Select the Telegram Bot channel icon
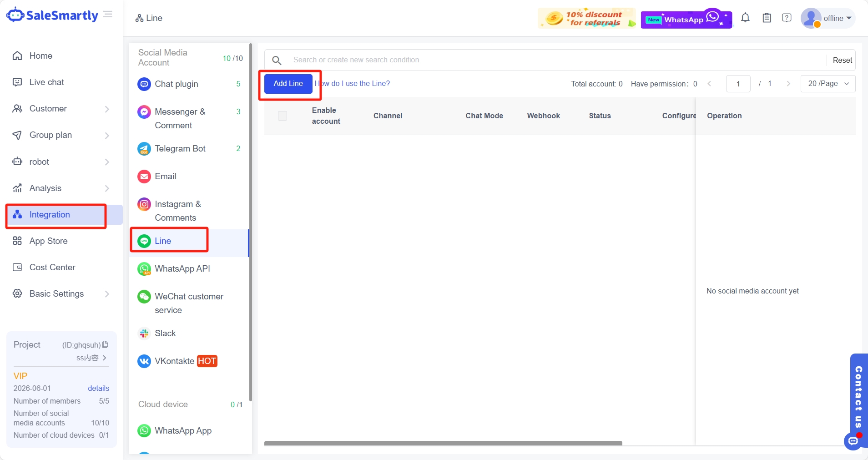868x460 pixels. [x=144, y=148]
